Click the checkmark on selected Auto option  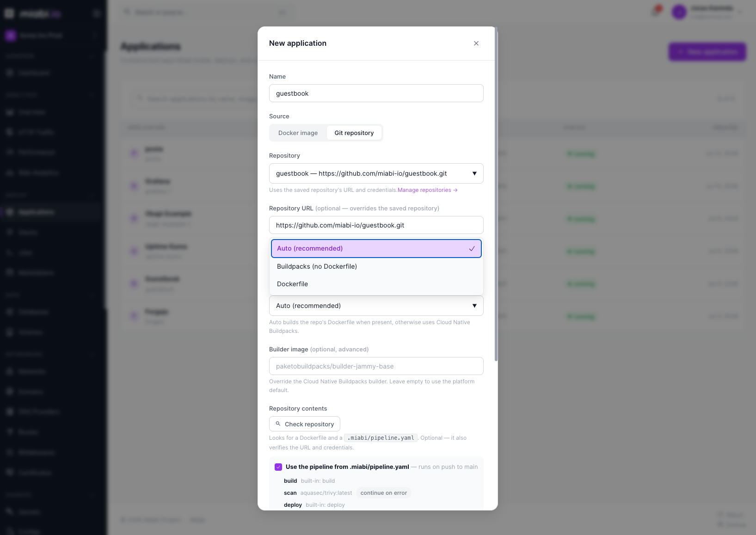click(472, 249)
